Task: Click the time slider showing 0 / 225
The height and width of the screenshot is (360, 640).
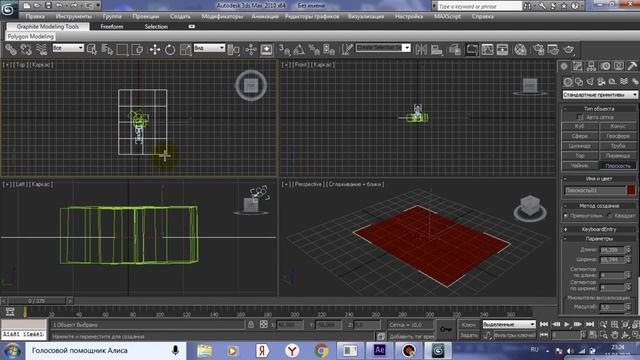Action: pos(36,301)
